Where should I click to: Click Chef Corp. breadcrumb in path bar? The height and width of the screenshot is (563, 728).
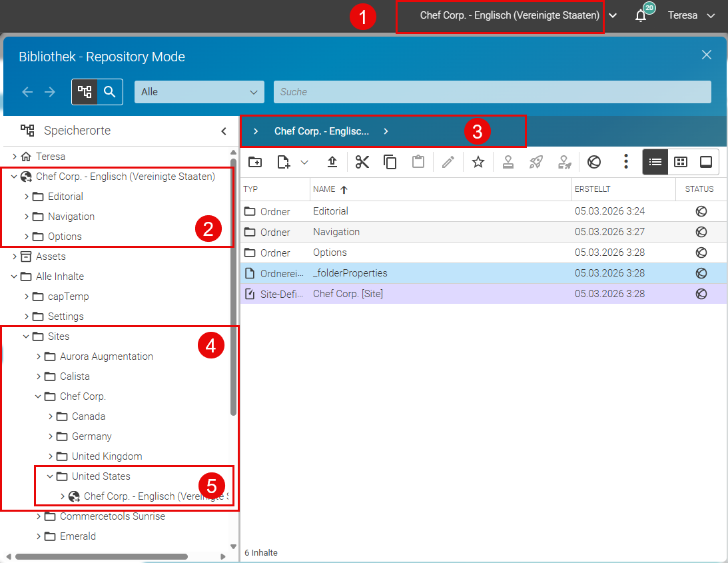tap(321, 131)
